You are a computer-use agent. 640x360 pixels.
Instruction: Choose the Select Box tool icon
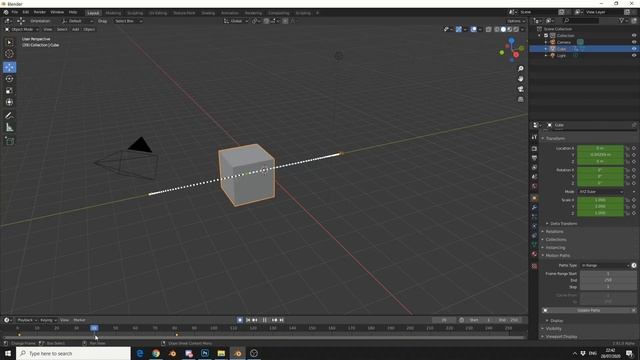pyautogui.click(x=9, y=42)
